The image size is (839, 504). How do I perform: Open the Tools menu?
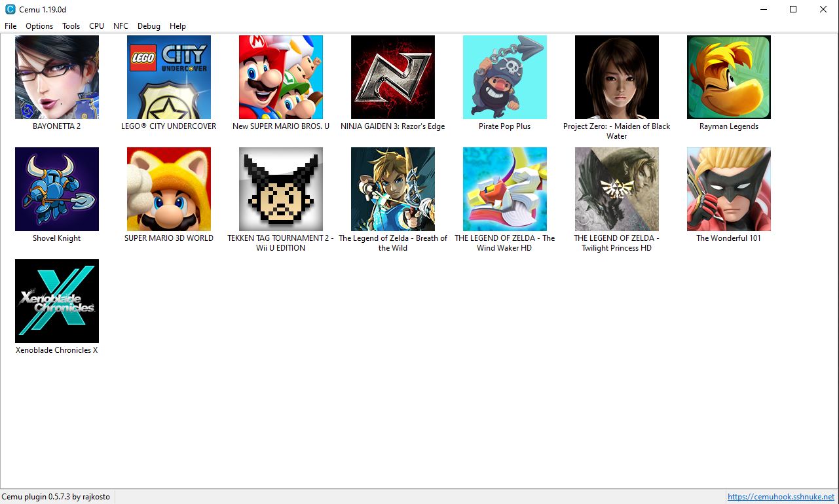point(71,26)
